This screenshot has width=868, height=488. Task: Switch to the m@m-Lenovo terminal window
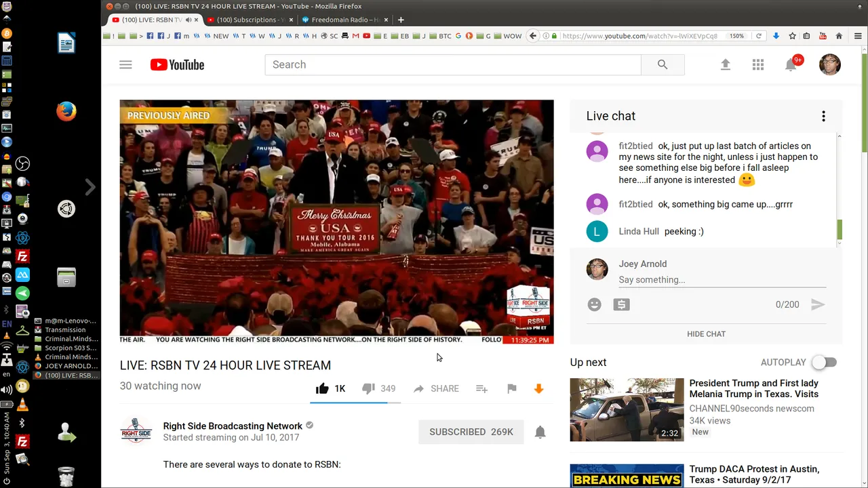point(66,321)
